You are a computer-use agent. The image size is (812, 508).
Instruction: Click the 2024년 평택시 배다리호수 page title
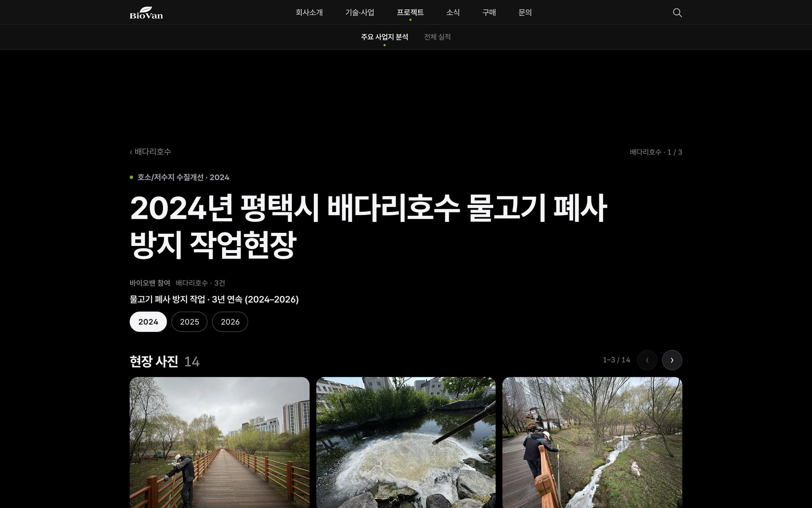tap(368, 226)
